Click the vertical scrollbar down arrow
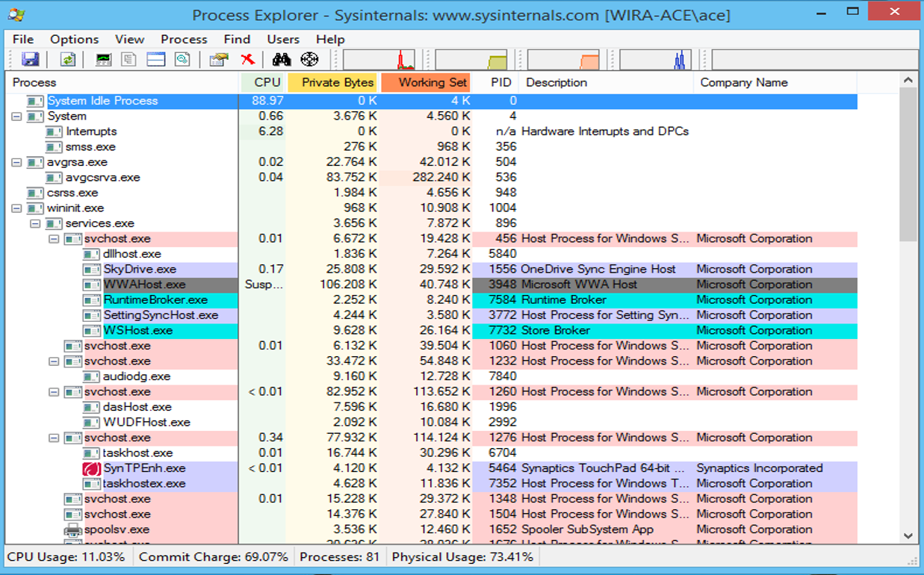The width and height of the screenshot is (924, 575). [908, 536]
